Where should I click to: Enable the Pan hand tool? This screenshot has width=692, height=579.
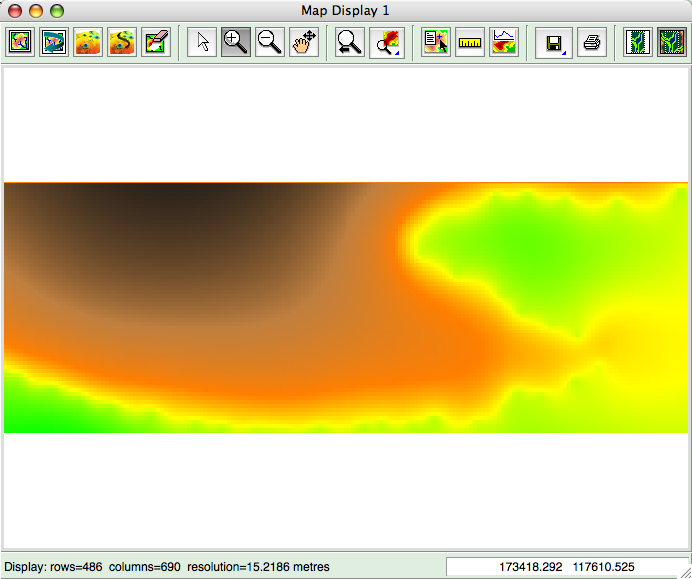[304, 42]
